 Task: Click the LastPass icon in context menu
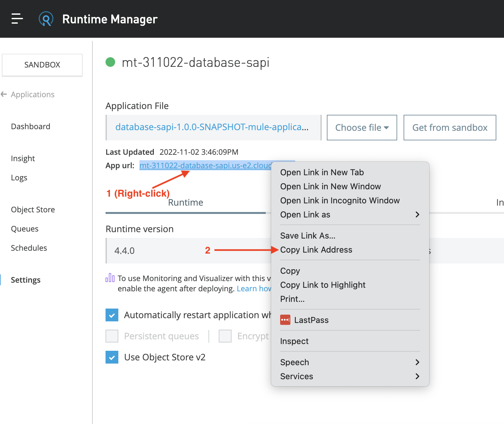pos(285,320)
